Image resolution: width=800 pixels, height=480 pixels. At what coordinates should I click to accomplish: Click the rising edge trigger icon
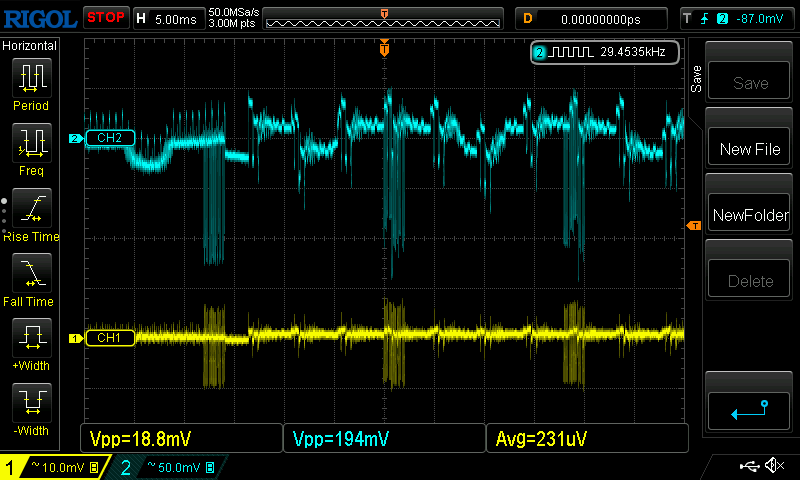coord(705,19)
